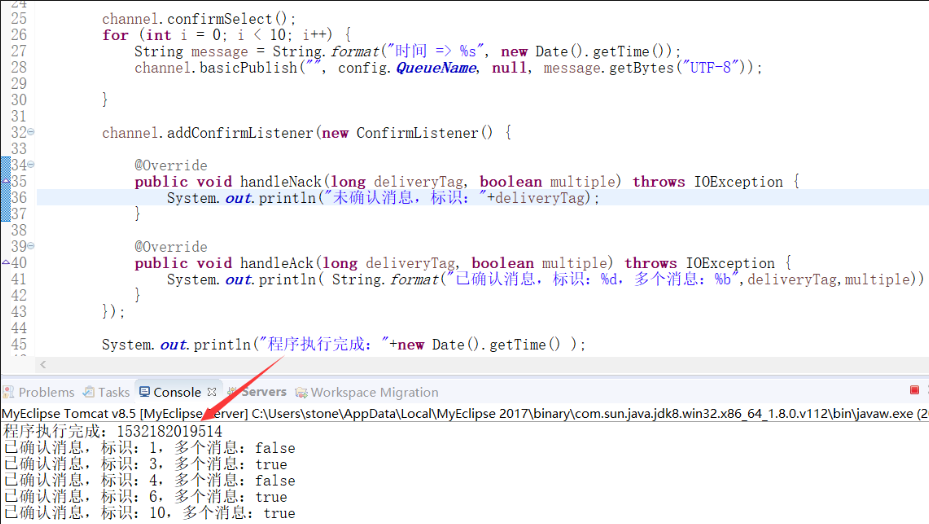Click the '未确认消息' string on line 36
The image size is (929, 524).
pos(405,197)
